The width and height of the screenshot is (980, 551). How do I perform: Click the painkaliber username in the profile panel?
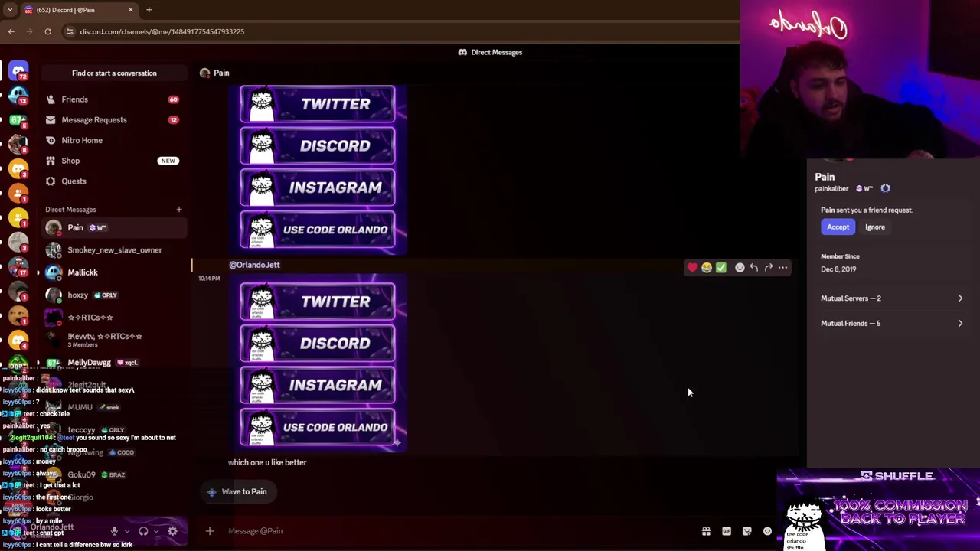(831, 188)
